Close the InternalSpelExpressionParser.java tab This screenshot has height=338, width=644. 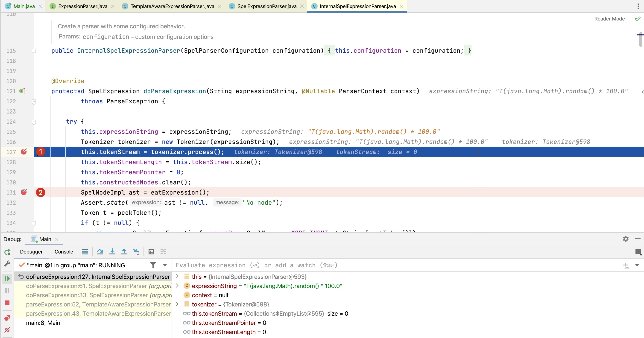click(401, 6)
